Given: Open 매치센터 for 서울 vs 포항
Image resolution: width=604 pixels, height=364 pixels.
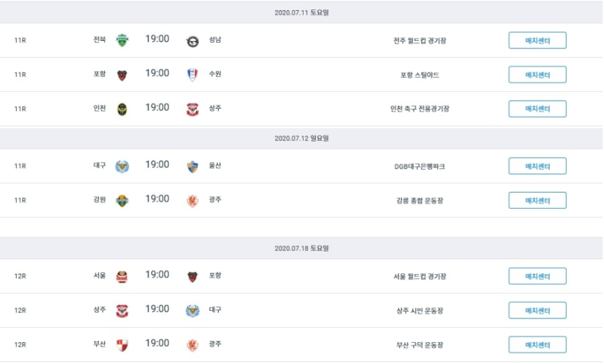Looking at the screenshot, I should 537,276.
